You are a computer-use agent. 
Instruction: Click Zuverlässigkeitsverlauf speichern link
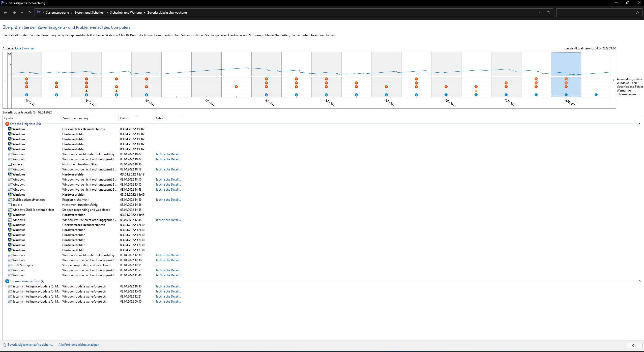(31, 345)
